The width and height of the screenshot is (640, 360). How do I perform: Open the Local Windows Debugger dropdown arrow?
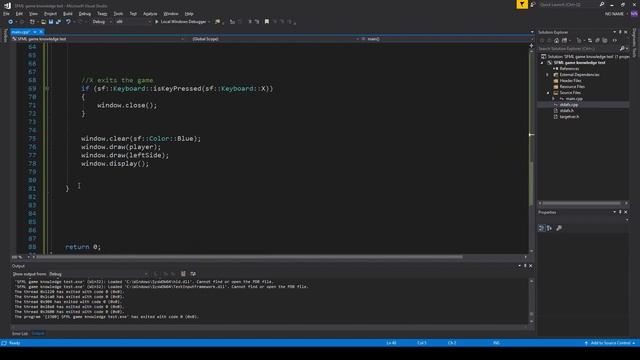pyautogui.click(x=209, y=22)
